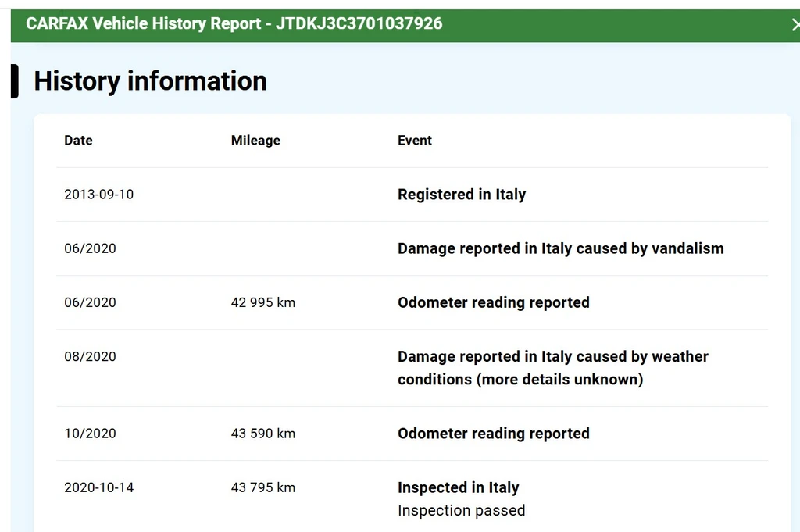Click the 42 995 km mileage value
The height and width of the screenshot is (532, 800).
263,302
